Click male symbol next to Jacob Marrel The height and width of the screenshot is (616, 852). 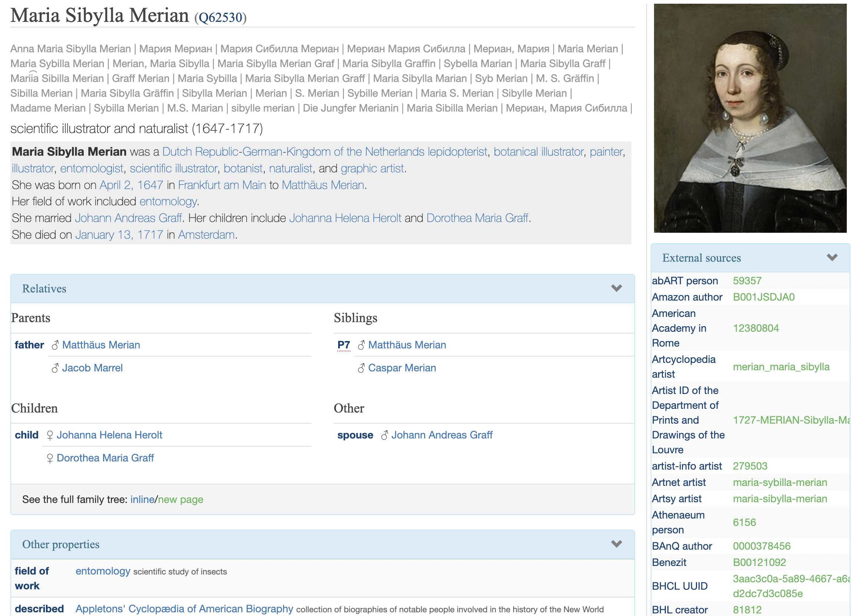coord(55,368)
